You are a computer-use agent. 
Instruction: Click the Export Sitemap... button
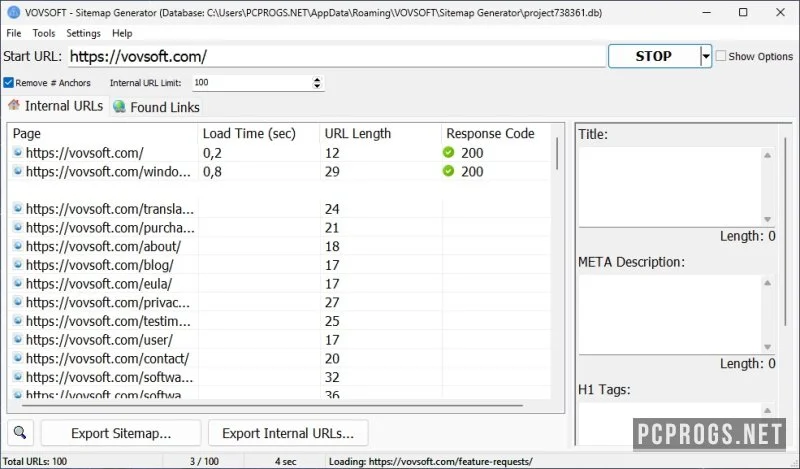(x=121, y=433)
